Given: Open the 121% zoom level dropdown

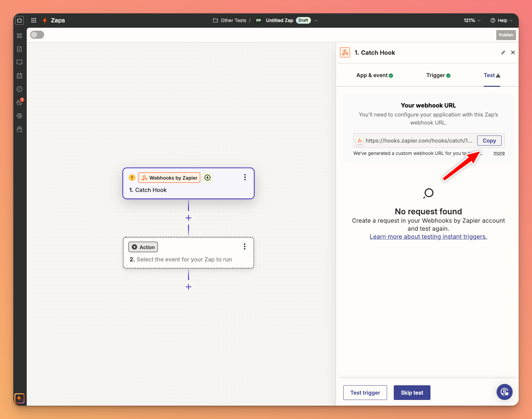Looking at the screenshot, I should 472,20.
